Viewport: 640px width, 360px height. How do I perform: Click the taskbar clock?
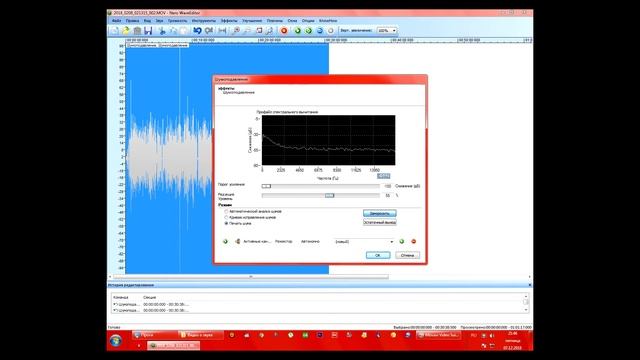coord(513,340)
